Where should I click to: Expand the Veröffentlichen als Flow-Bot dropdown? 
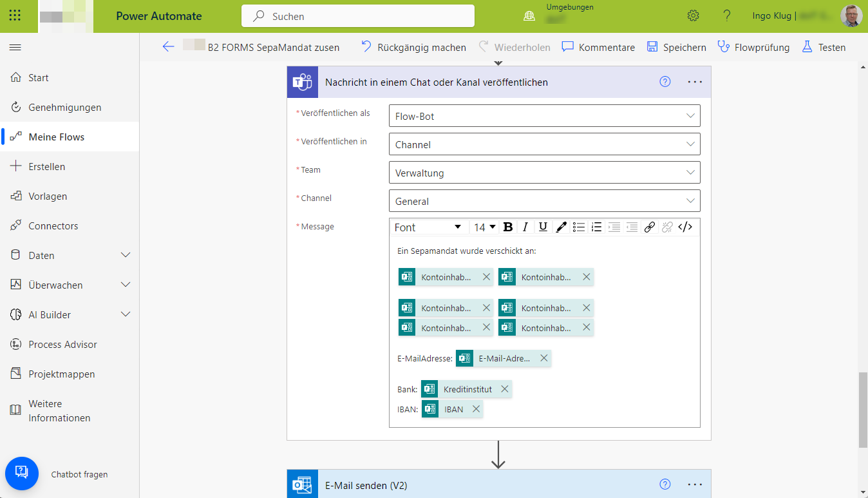[x=545, y=117]
